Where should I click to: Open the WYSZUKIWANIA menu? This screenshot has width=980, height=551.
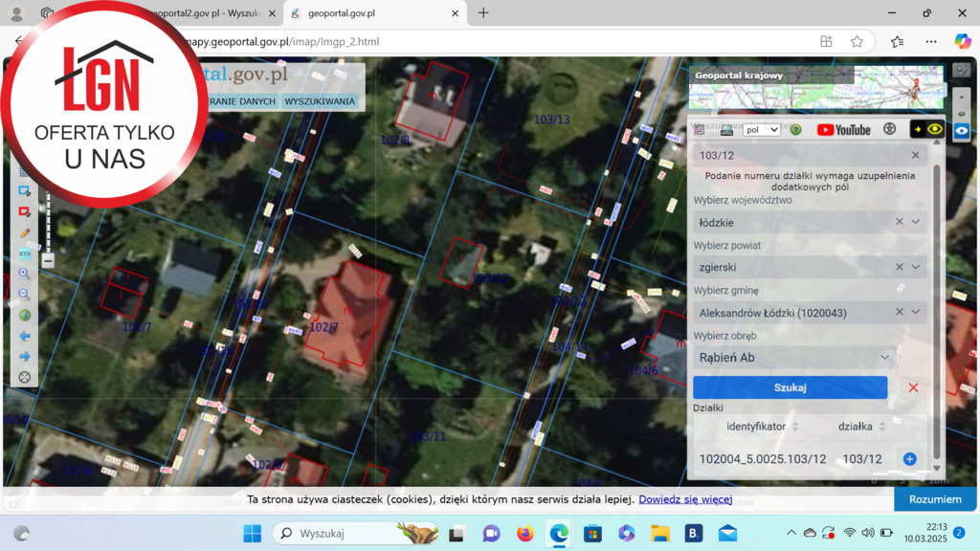click(x=320, y=101)
